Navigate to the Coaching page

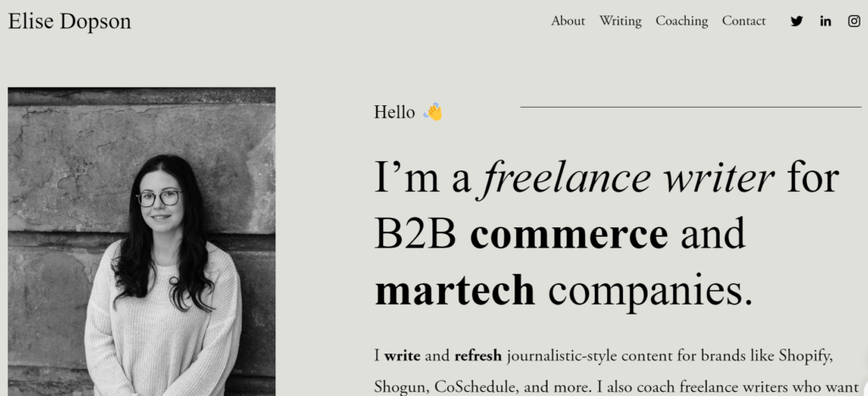[682, 21]
